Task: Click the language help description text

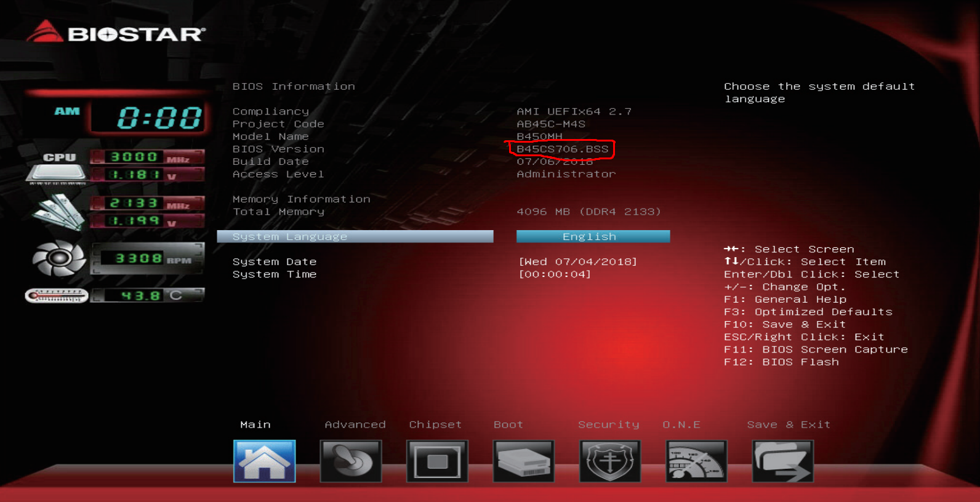Action: pyautogui.click(x=819, y=92)
